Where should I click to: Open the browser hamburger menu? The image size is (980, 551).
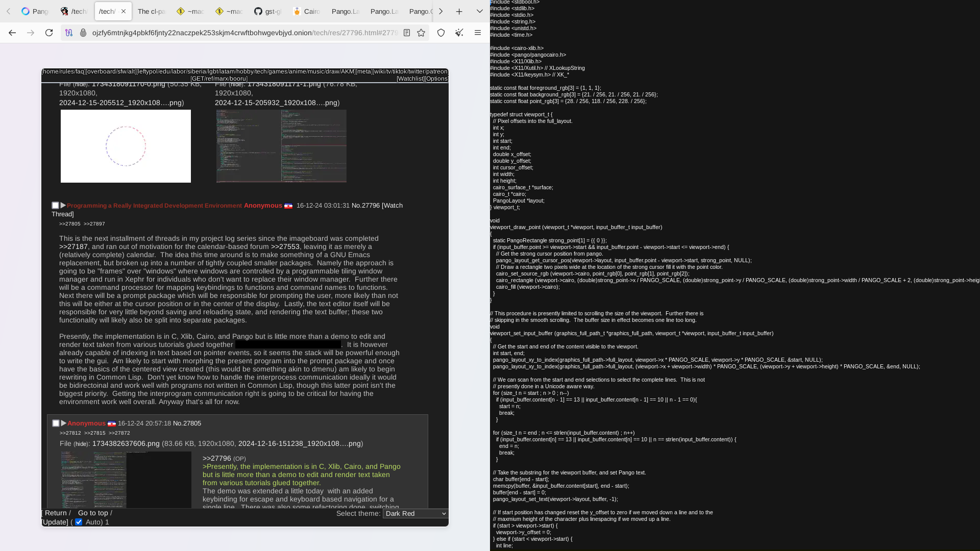coord(478,33)
